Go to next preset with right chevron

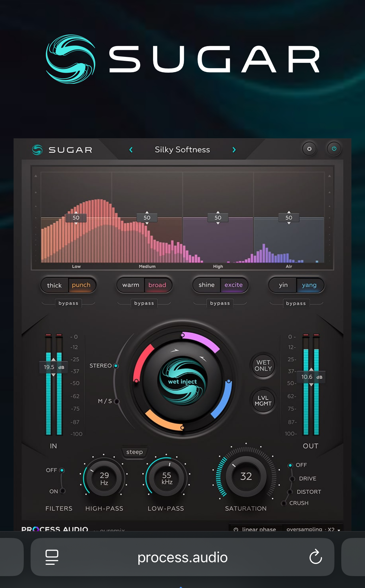coord(234,150)
